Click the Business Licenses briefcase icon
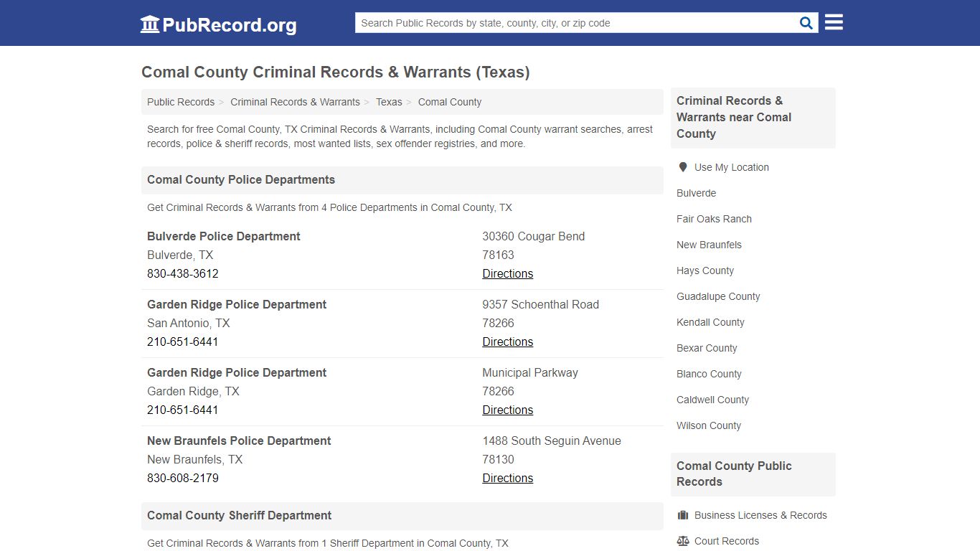The image size is (980, 551). 683,515
